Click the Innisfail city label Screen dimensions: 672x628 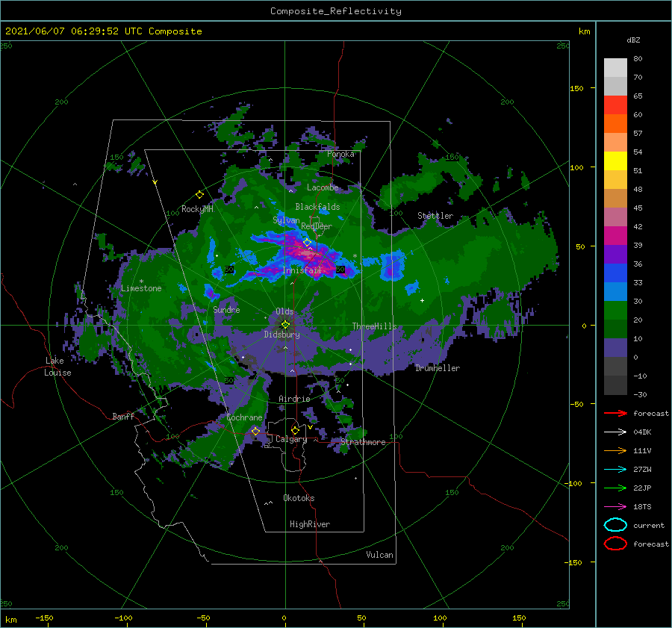(x=302, y=270)
